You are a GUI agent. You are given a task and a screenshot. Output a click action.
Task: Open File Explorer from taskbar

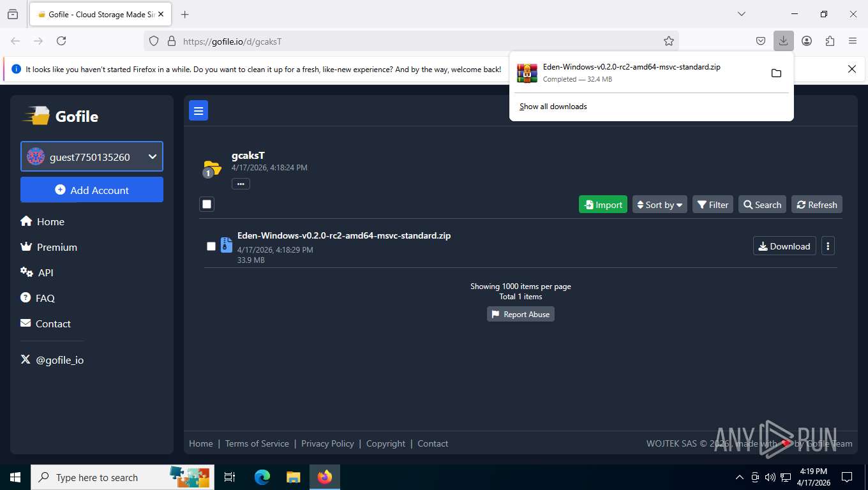pyautogui.click(x=293, y=477)
